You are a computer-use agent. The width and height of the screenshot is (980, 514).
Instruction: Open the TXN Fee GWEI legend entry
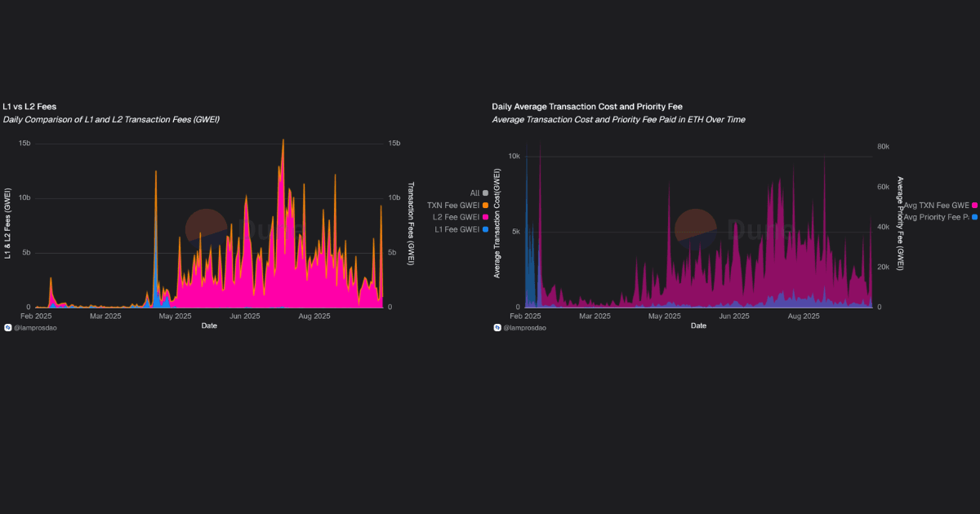click(x=454, y=205)
